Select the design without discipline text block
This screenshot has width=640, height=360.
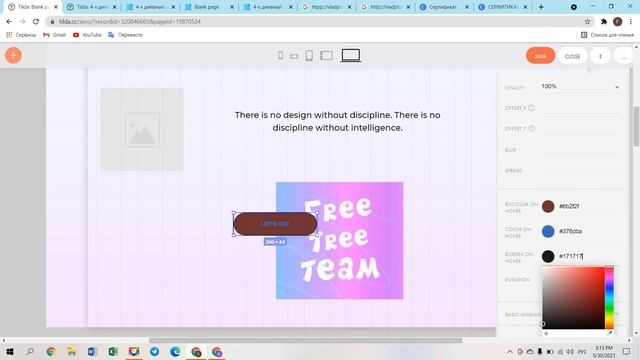pyautogui.click(x=338, y=121)
